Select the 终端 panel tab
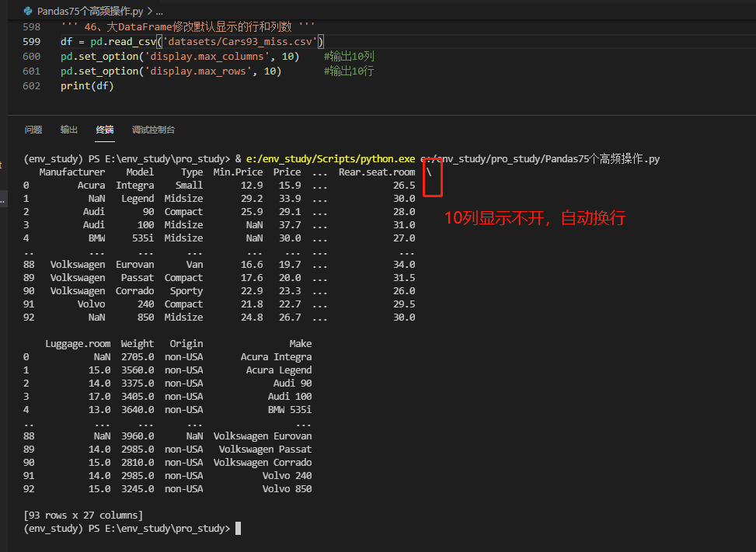 105,130
